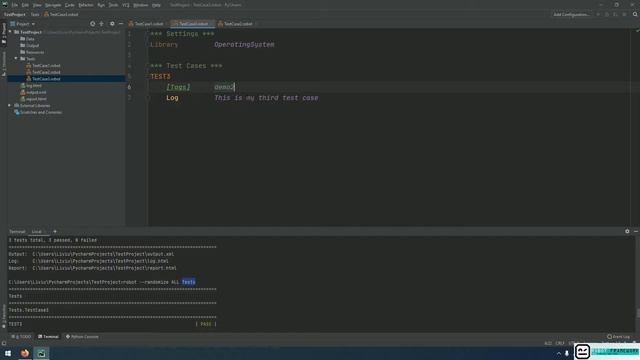Open the Event Log
Viewport: 640px width, 360px height.
pos(619,337)
